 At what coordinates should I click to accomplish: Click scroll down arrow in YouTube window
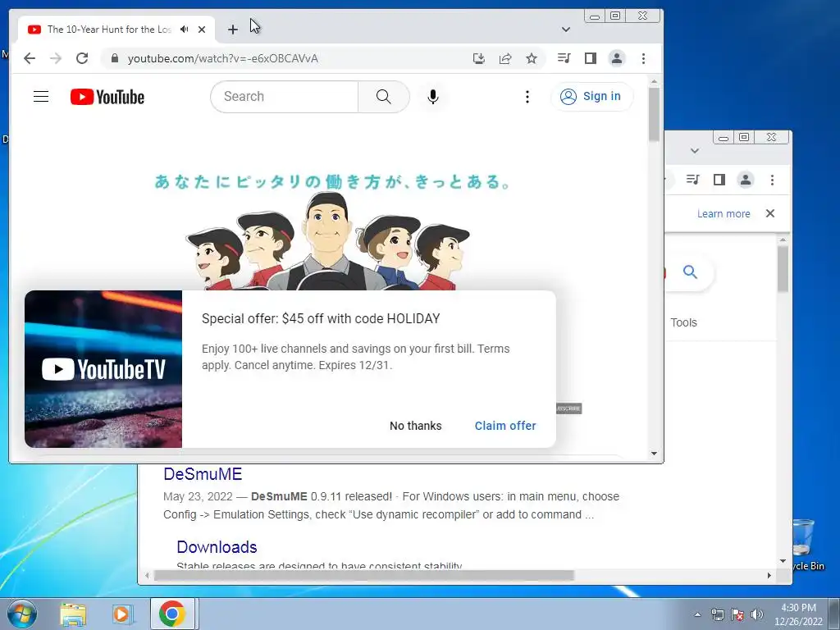point(654,453)
